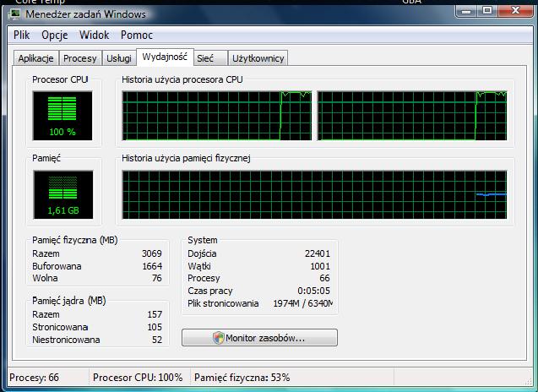The image size is (538, 392).
Task: Click the Wątki label
Action: click(199, 266)
